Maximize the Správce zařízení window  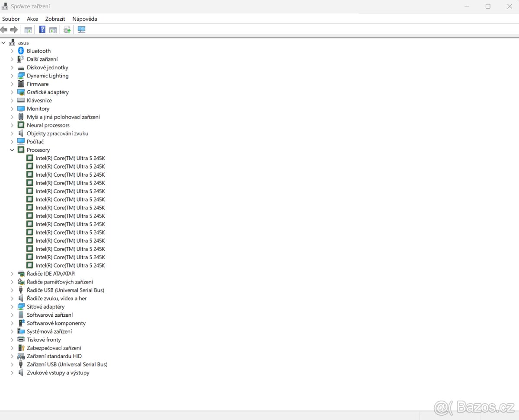click(488, 6)
